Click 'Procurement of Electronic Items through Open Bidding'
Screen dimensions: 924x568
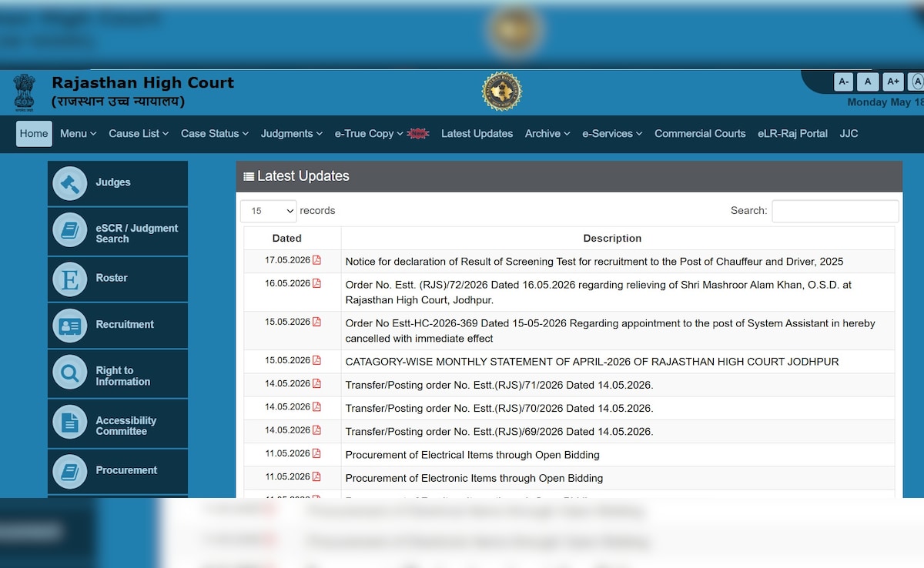pos(474,478)
